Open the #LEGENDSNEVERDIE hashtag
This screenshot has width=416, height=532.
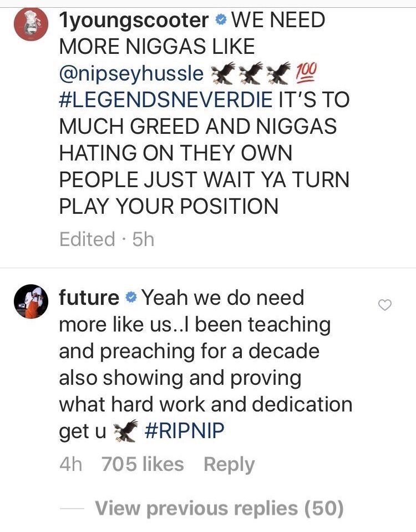166,99
